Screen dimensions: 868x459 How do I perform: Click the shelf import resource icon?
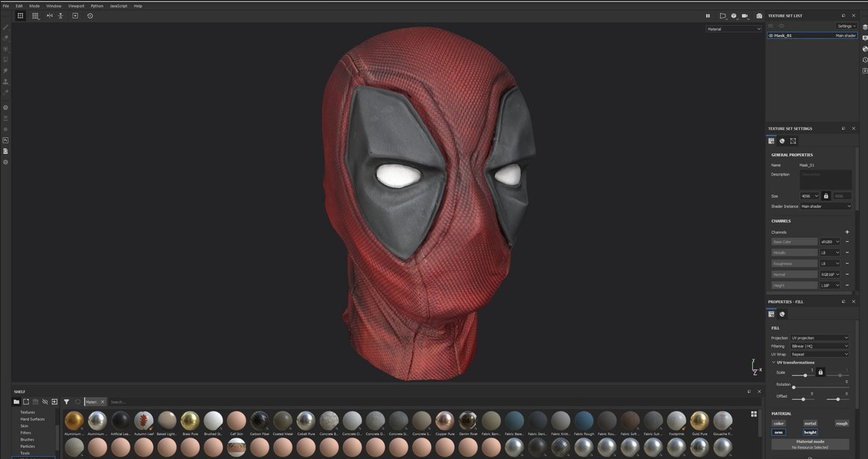pos(54,401)
